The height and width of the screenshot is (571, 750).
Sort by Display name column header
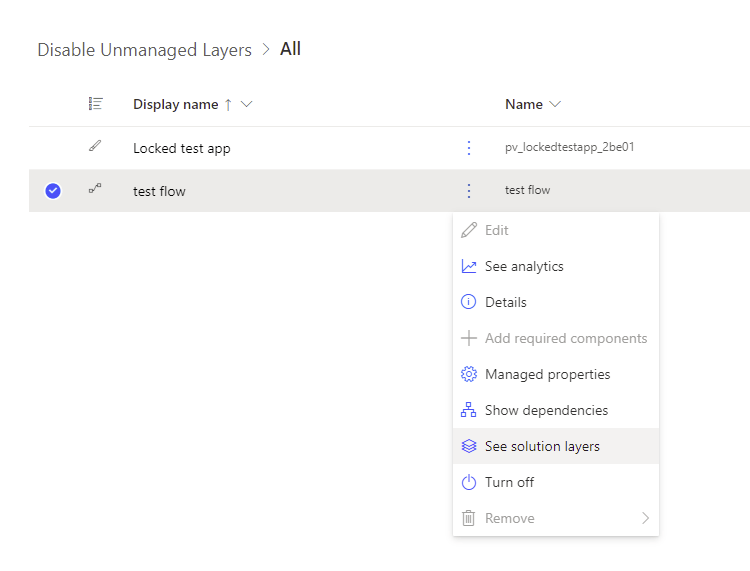coord(176,104)
